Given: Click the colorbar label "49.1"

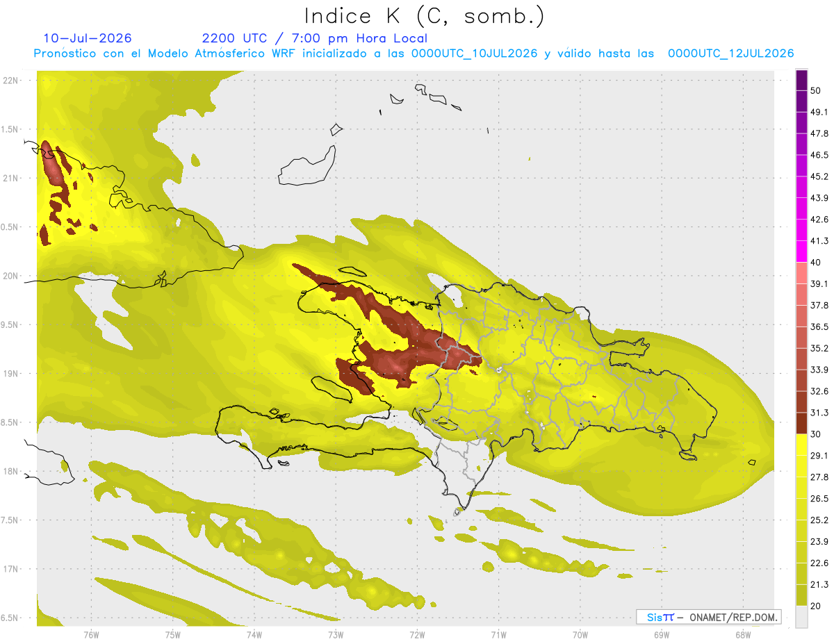Looking at the screenshot, I should point(819,112).
